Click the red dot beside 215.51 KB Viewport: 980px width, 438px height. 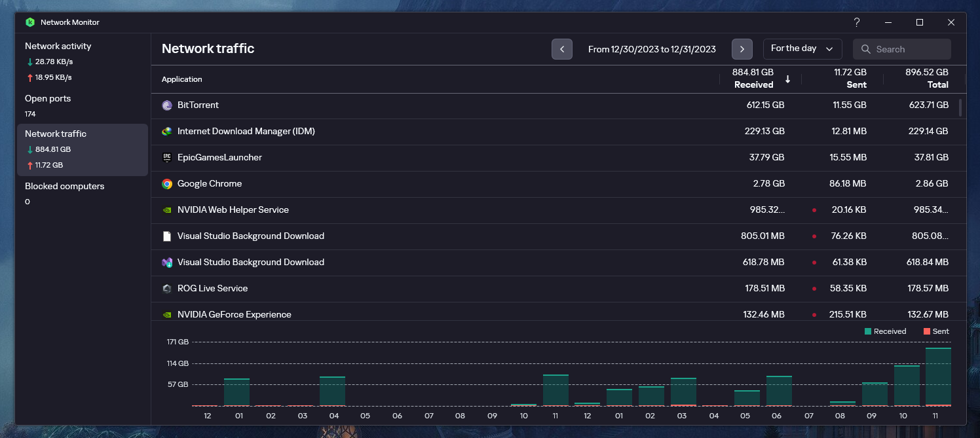(814, 315)
